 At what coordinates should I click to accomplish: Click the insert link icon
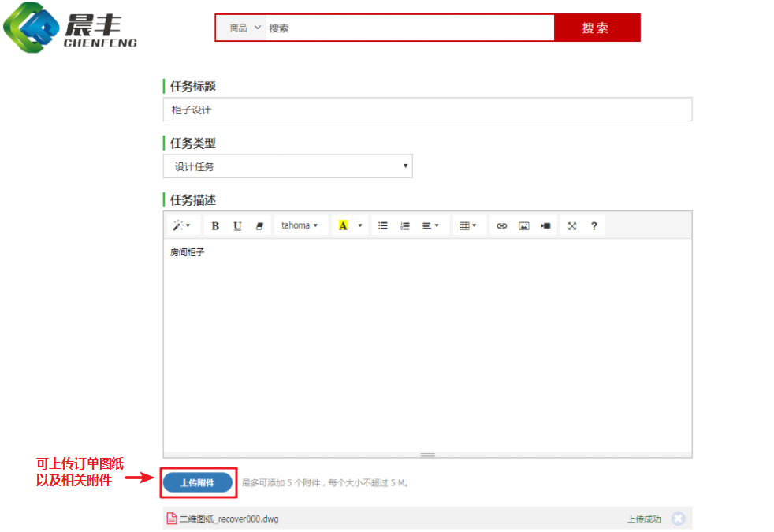pos(501,225)
